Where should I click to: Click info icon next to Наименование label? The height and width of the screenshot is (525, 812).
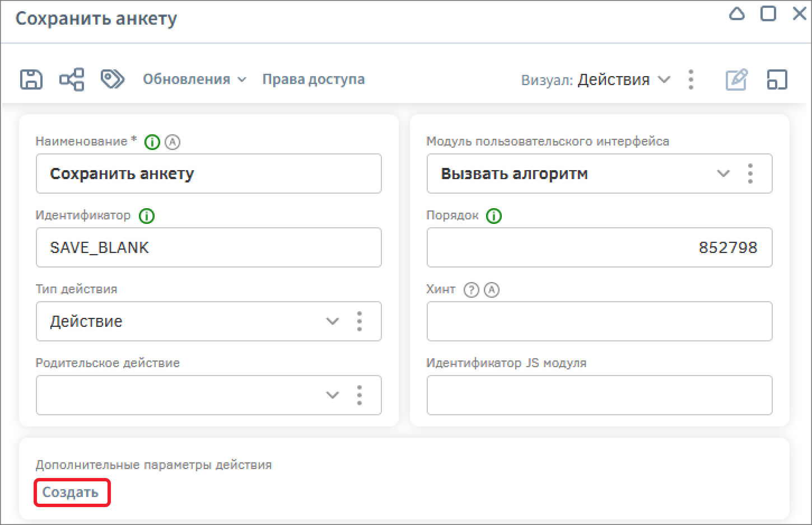tap(152, 142)
